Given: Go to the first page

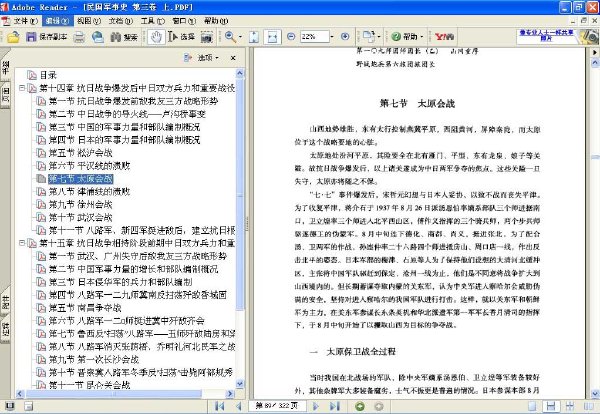Looking at the screenshot, I should (220, 406).
